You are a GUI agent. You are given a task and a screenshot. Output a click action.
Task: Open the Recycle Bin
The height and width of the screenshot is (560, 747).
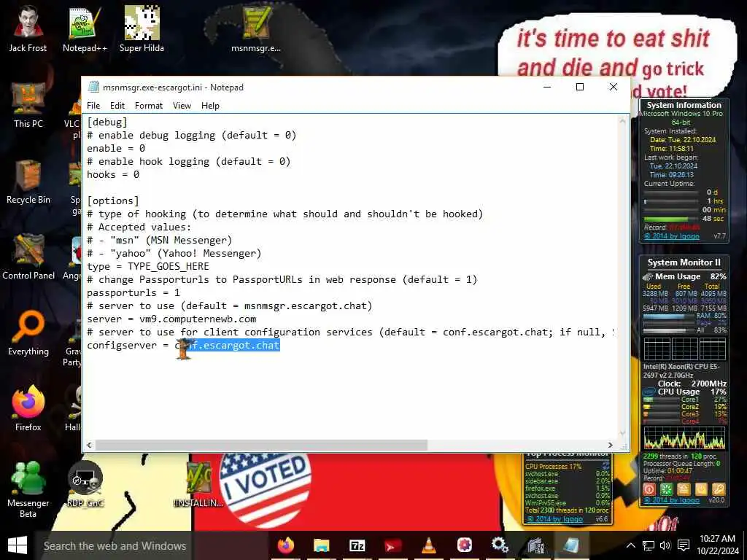click(x=28, y=181)
